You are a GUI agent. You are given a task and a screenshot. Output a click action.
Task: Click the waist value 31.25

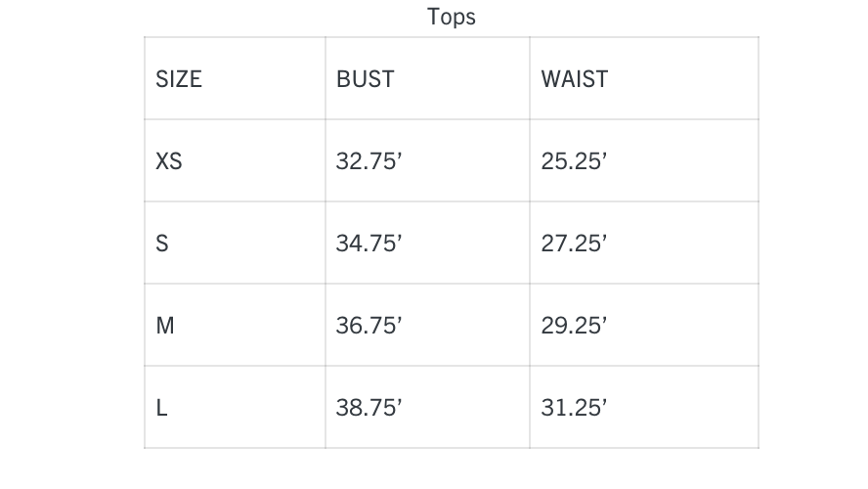click(574, 408)
